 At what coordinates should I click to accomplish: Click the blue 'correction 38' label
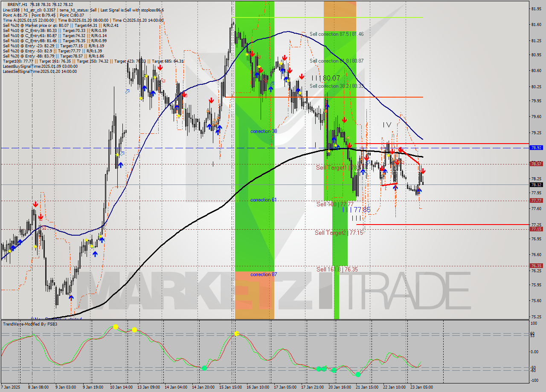264,131
